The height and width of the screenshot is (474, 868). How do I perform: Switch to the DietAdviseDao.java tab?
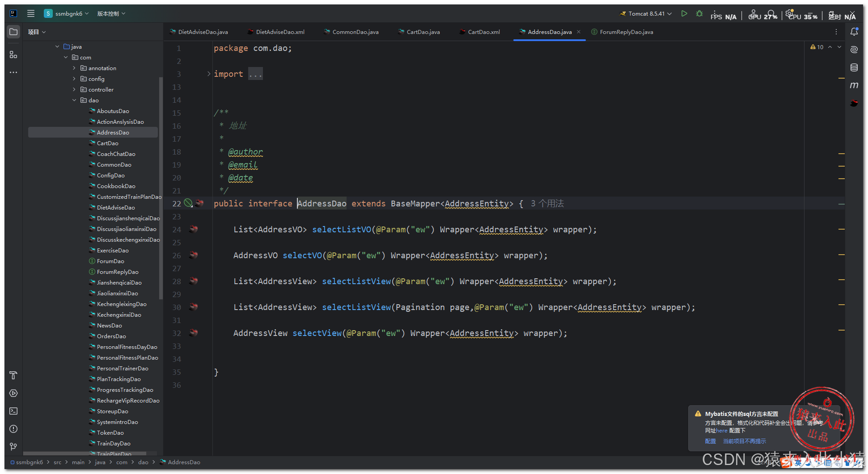click(x=199, y=32)
